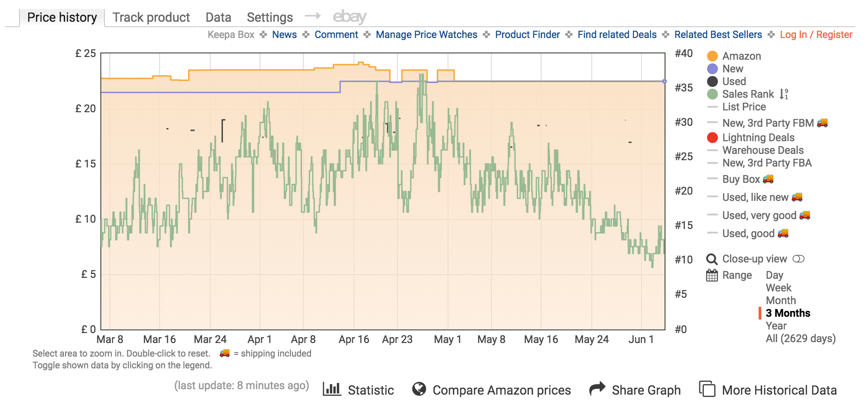Image resolution: width=868 pixels, height=410 pixels.
Task: Open the Statistic view
Action: [x=371, y=390]
